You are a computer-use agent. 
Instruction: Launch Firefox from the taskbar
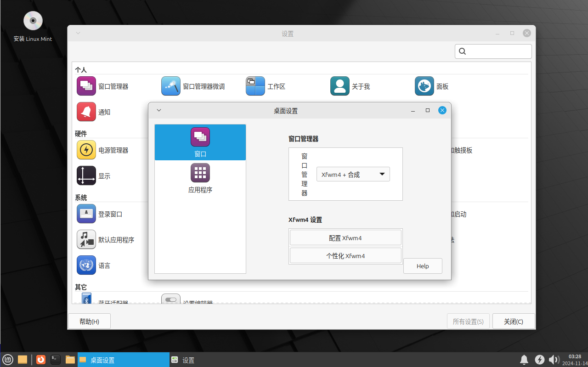pyautogui.click(x=41, y=360)
